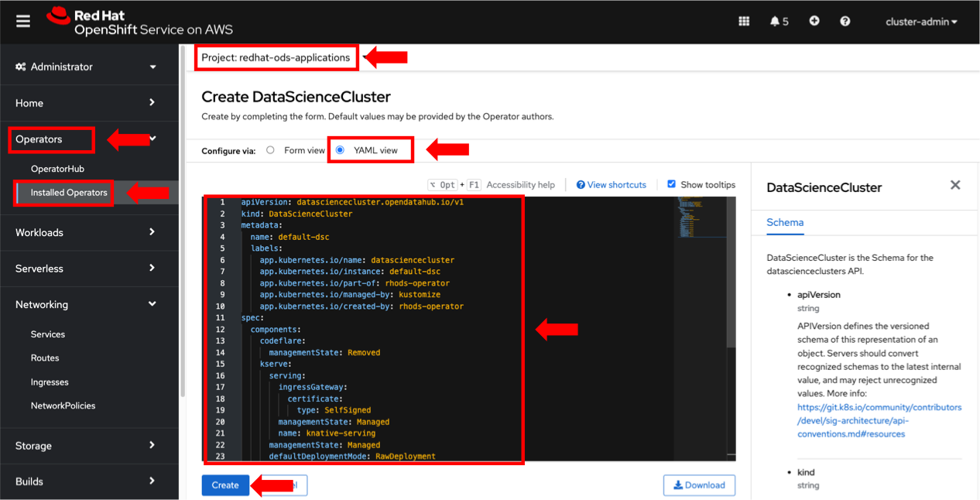Click the Download icon button
The width and height of the screenshot is (980, 500).
699,485
